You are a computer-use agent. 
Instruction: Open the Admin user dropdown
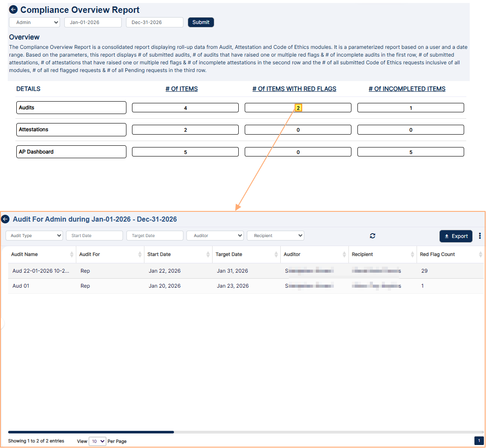click(x=34, y=22)
